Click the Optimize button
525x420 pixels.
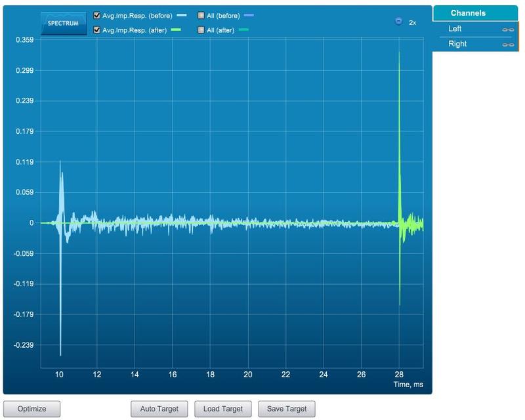31,409
